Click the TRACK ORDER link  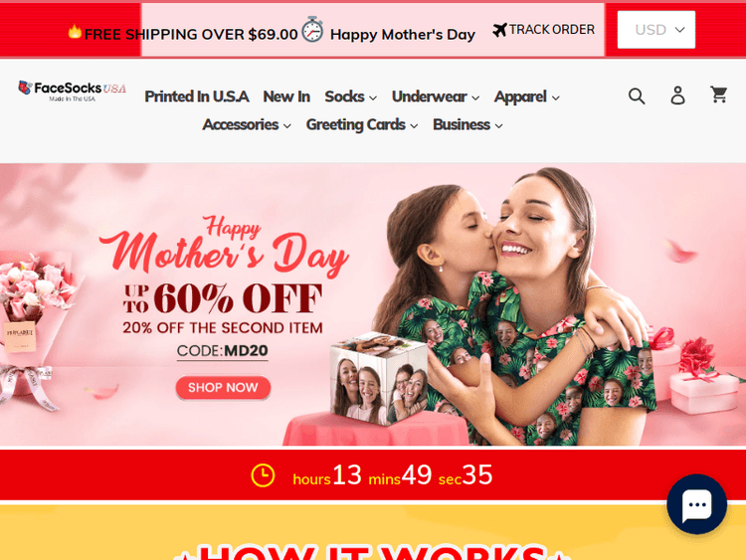552,30
